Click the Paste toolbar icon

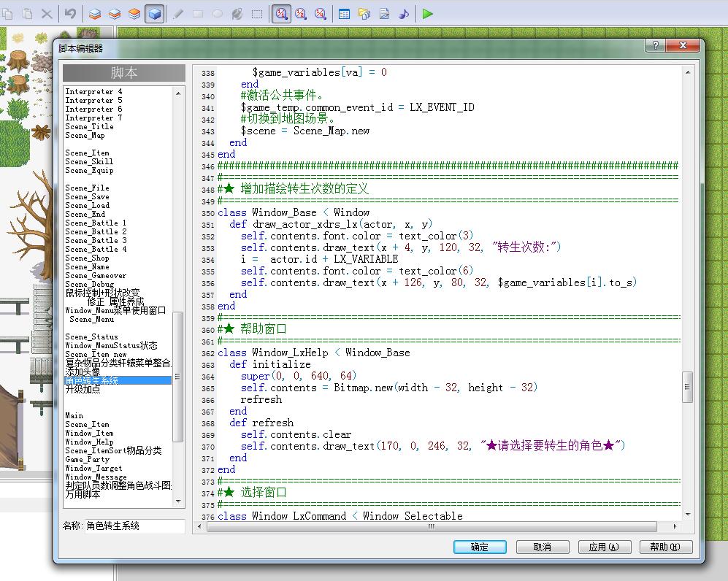point(28,14)
